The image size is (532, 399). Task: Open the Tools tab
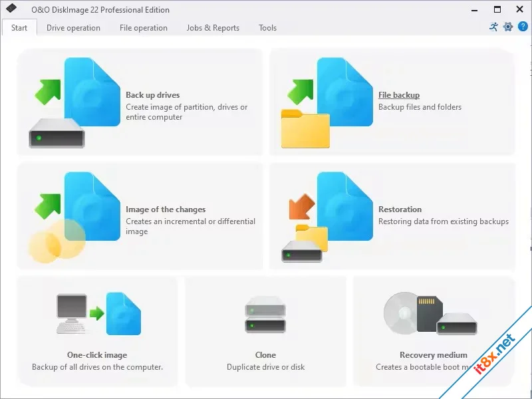pyautogui.click(x=268, y=28)
